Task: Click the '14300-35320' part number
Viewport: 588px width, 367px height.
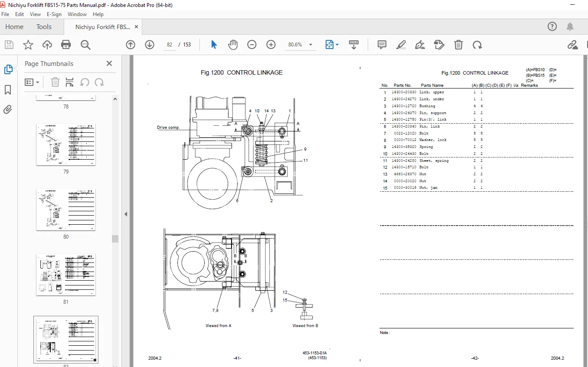Action: point(404,147)
